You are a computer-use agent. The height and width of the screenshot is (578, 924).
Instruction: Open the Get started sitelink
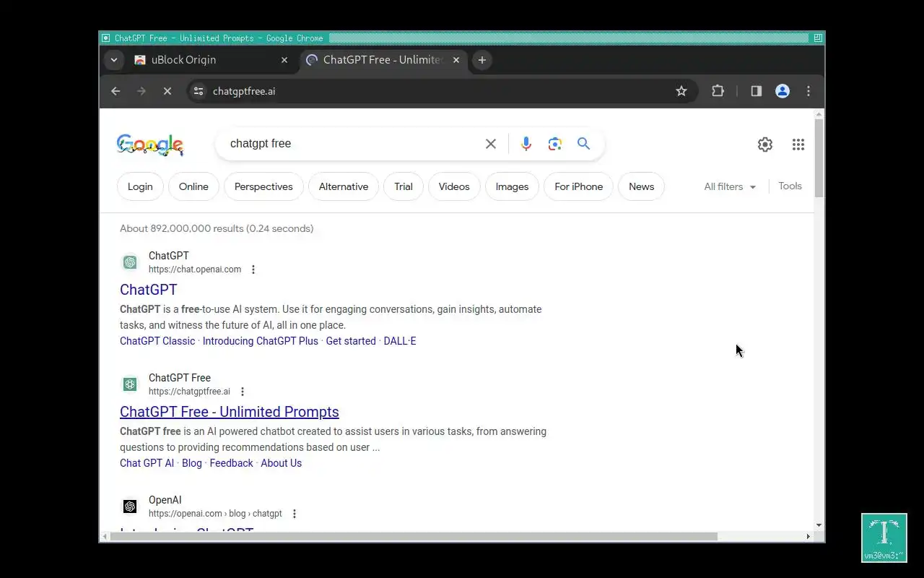pos(351,341)
